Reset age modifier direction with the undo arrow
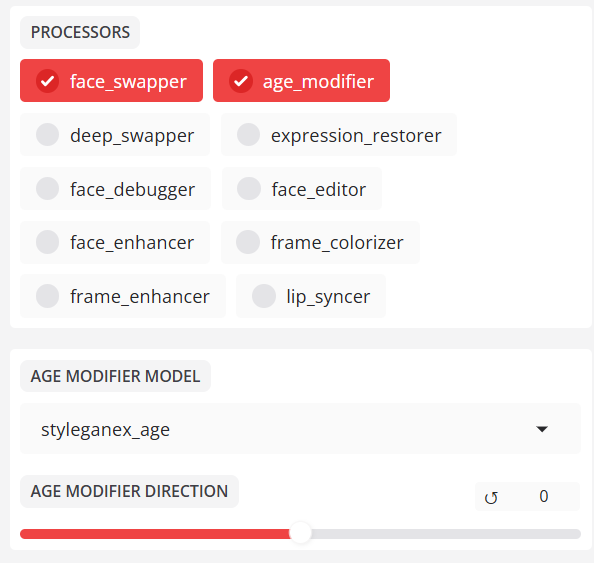Viewport: 594px width, 563px height. (x=491, y=497)
